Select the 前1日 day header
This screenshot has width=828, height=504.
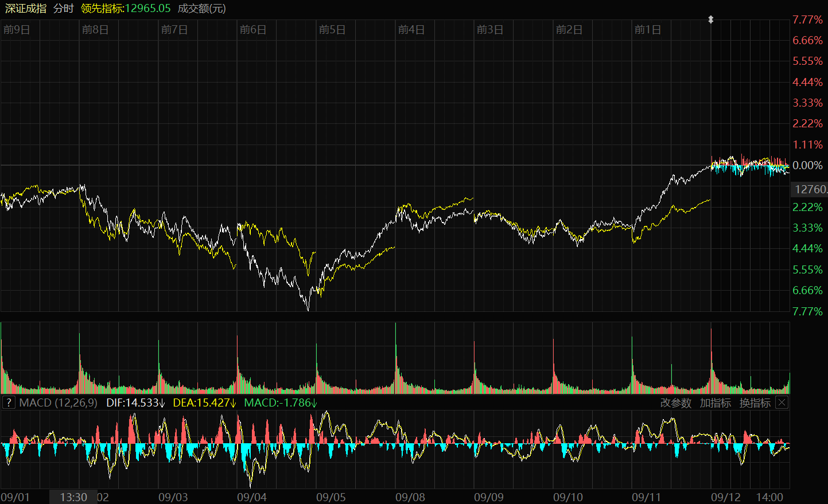tap(648, 30)
